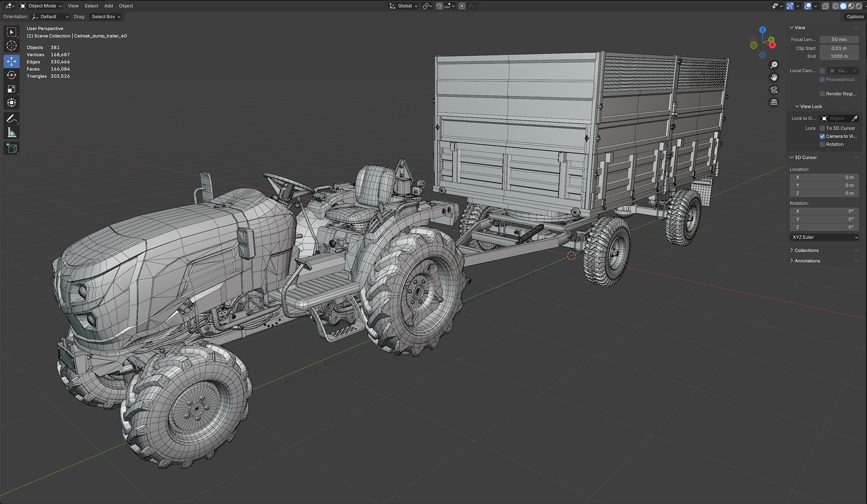The height and width of the screenshot is (504, 867).
Task: Select the Annotate pencil tool
Action: tap(12, 118)
